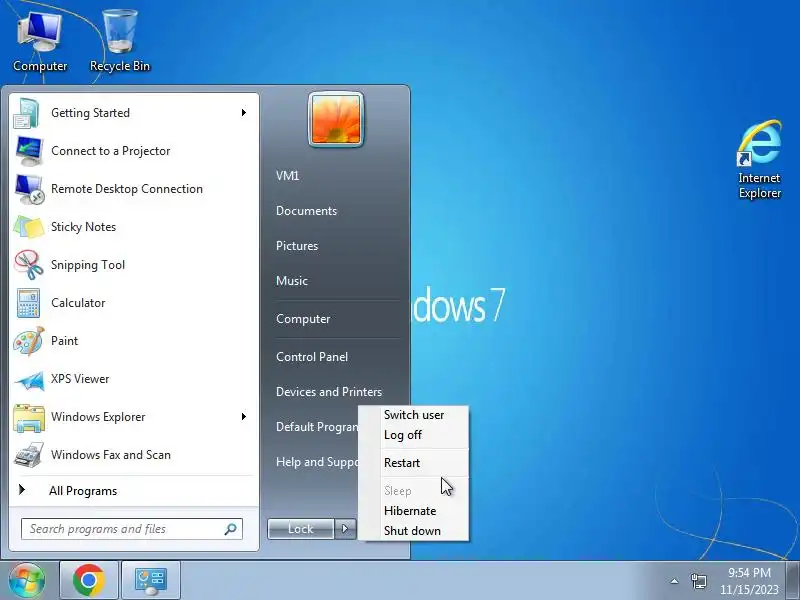Open Documents link
800x600 pixels.
click(306, 211)
